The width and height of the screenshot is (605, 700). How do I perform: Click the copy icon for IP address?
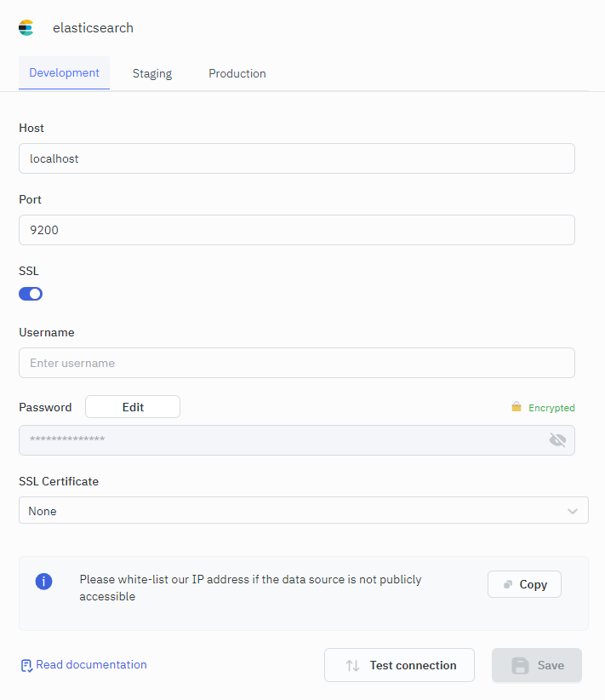click(x=508, y=584)
